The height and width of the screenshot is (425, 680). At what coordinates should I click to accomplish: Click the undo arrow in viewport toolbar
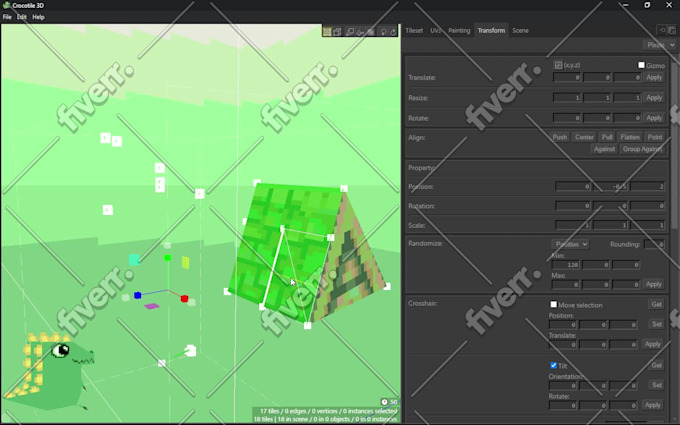(x=383, y=32)
